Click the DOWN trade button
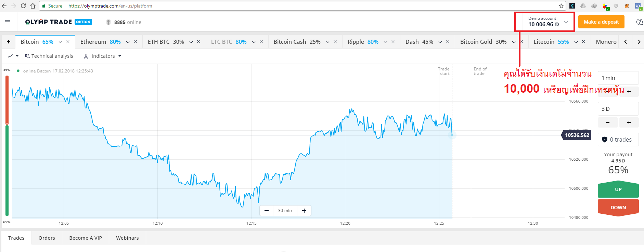Image resolution: width=644 pixels, height=252 pixels. [x=618, y=208]
